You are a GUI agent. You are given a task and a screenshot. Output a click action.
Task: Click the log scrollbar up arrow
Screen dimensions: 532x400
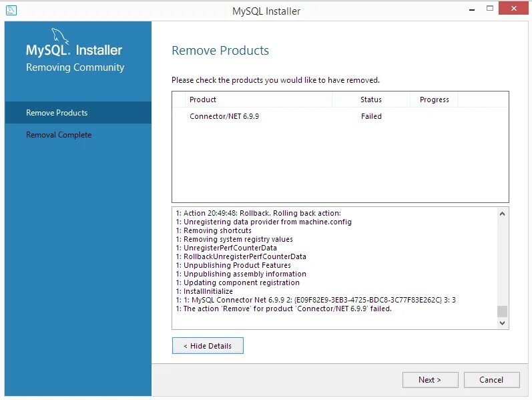click(503, 214)
